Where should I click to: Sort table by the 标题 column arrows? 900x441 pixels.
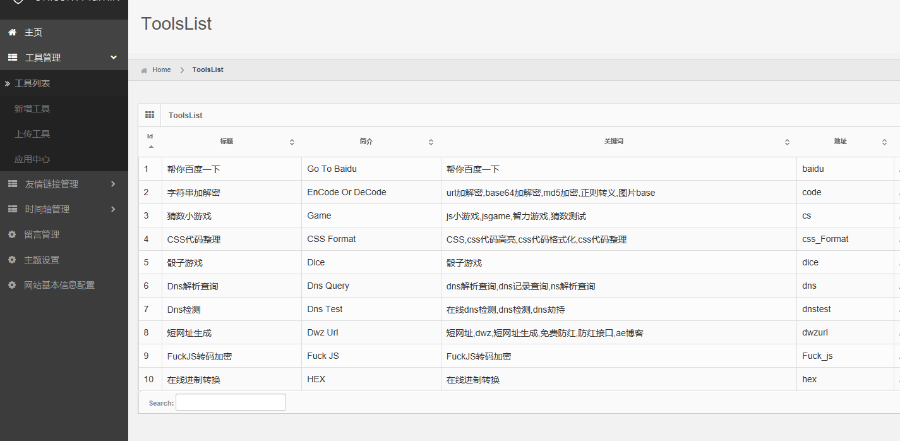tap(292, 142)
